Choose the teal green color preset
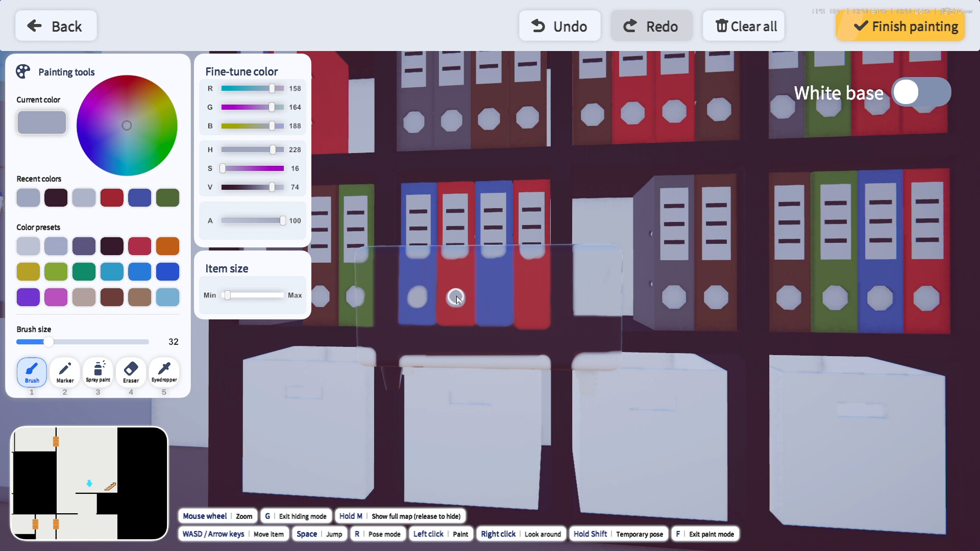The width and height of the screenshot is (980, 551). pyautogui.click(x=84, y=271)
